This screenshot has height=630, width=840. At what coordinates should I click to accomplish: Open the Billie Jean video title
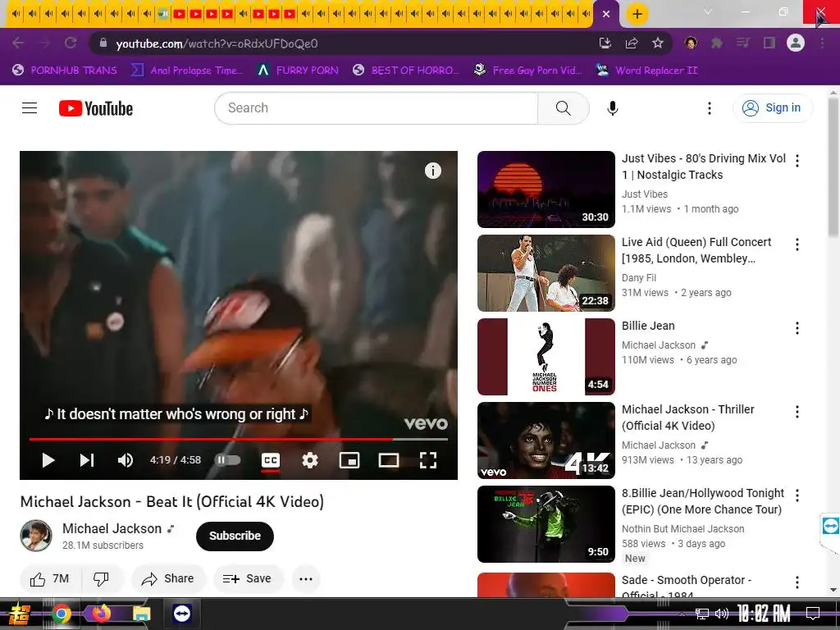648,326
